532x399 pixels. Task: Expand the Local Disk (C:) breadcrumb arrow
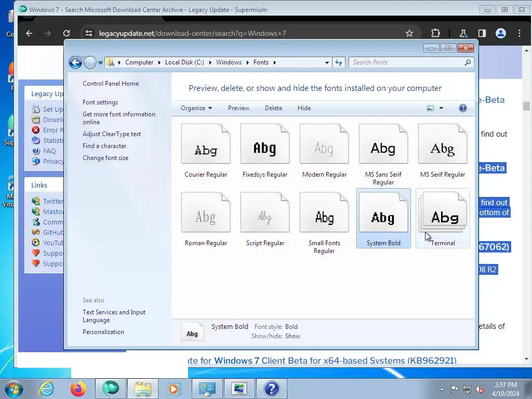coord(210,62)
